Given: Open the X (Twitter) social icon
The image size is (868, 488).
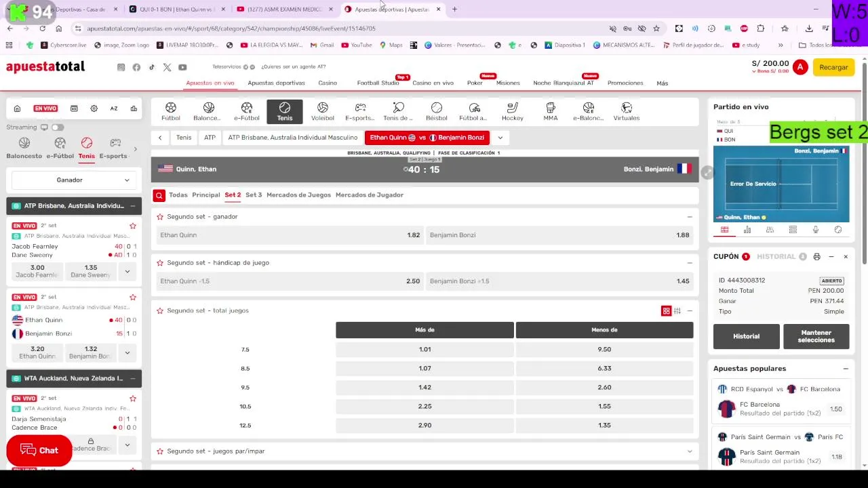Looking at the screenshot, I should [x=167, y=67].
